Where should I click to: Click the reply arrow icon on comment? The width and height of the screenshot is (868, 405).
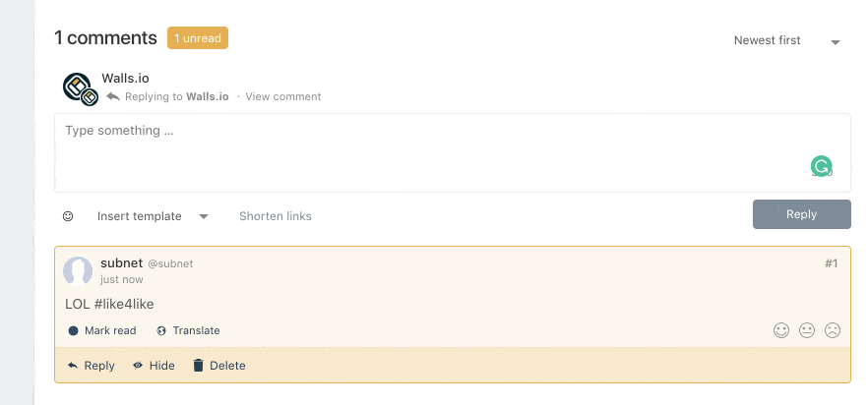click(73, 366)
